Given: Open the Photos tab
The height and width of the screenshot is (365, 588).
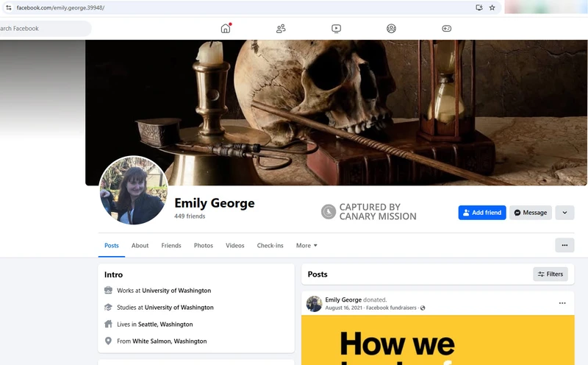Looking at the screenshot, I should click(204, 246).
